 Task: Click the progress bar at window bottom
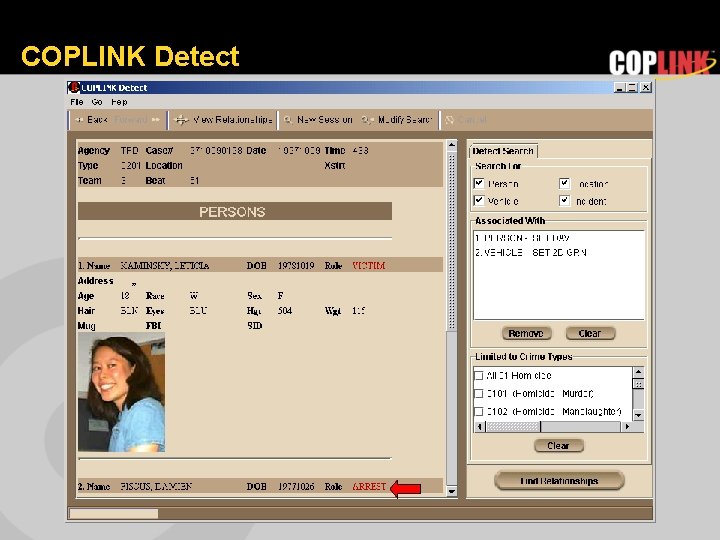113,513
